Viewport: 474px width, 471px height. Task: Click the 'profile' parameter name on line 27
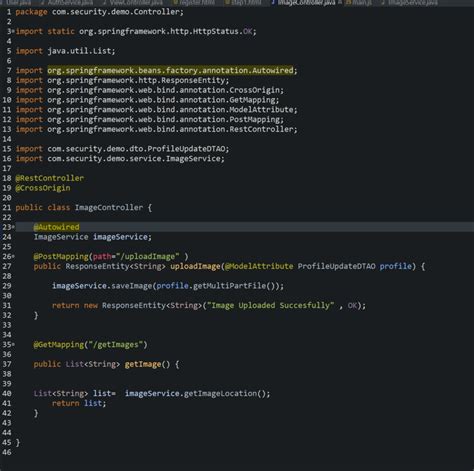[396, 266]
